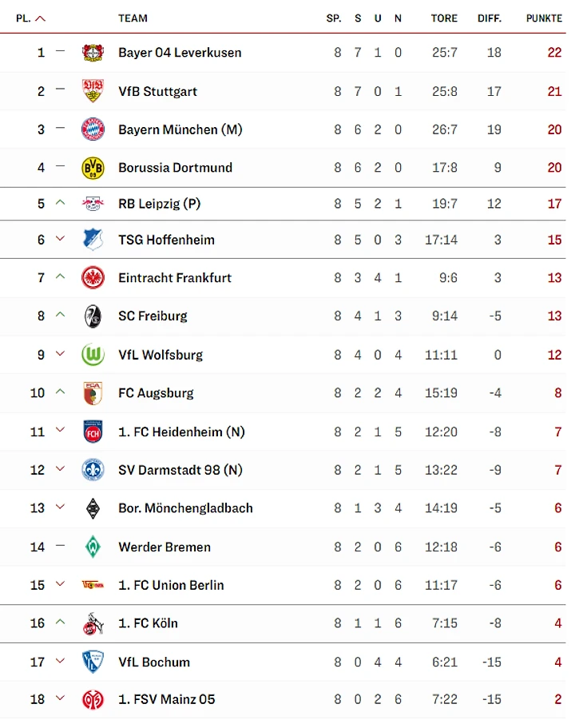Click the DIFF. column header
This screenshot has width=583, height=728.
[x=490, y=18]
